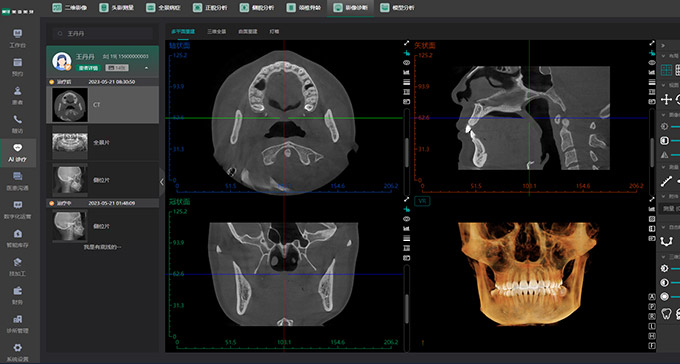The image size is (680, 364).
Task: Collapse the patient list panel using the left chevron
Action: pyautogui.click(x=162, y=182)
